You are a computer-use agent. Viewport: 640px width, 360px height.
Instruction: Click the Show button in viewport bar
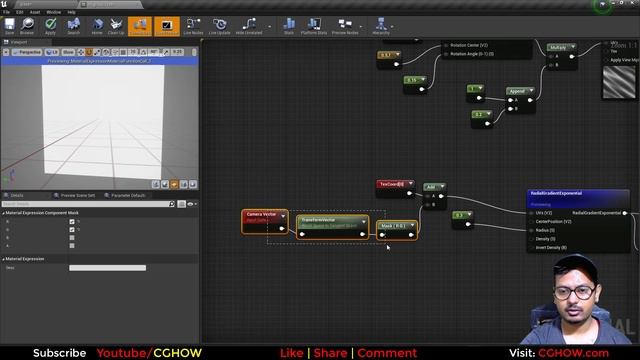click(x=68, y=52)
